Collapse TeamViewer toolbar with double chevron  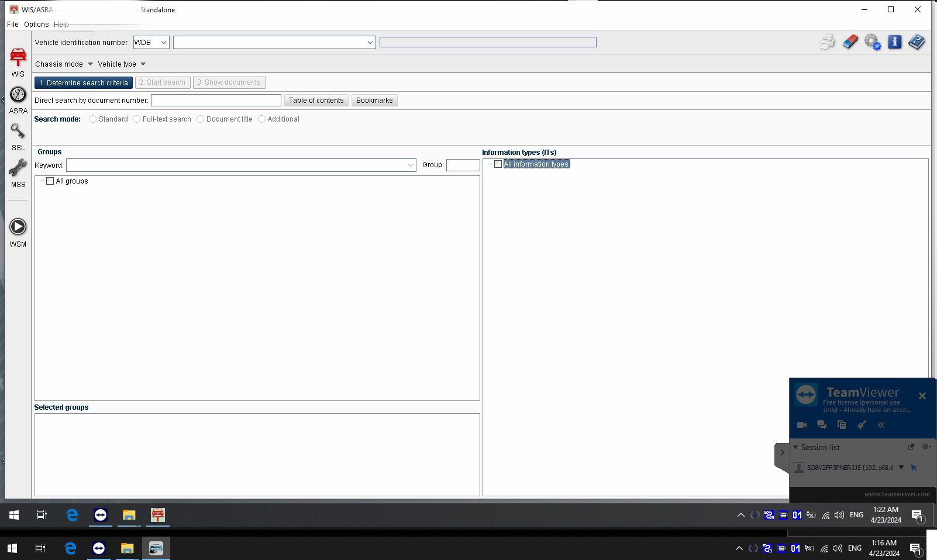click(881, 425)
